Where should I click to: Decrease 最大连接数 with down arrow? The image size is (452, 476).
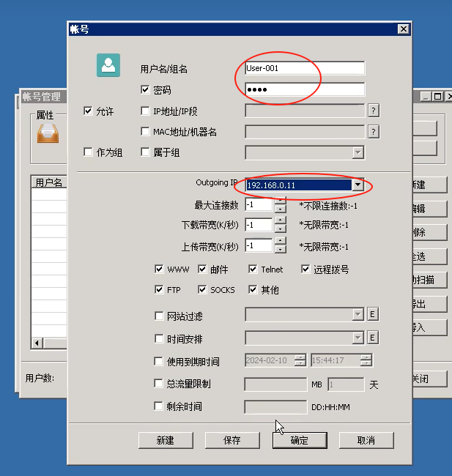[x=280, y=209]
